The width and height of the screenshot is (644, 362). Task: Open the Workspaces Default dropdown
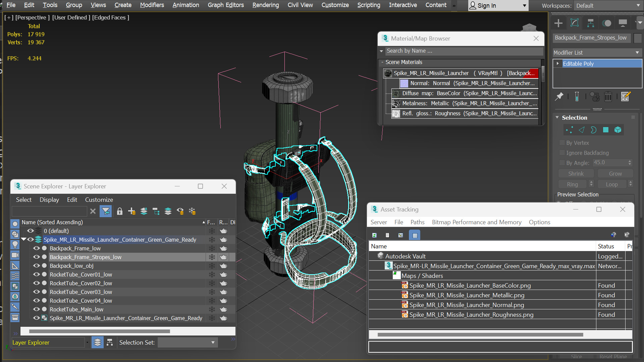click(x=608, y=6)
